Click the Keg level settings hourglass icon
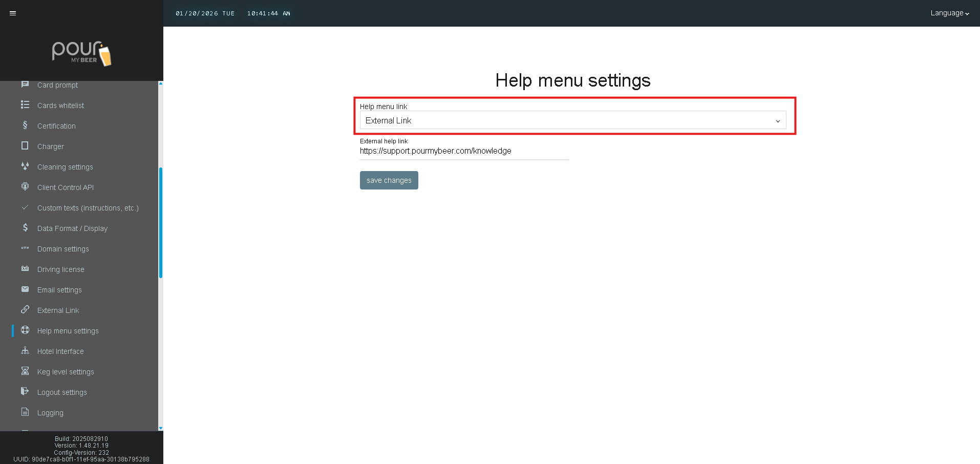980x464 pixels. coord(25,371)
